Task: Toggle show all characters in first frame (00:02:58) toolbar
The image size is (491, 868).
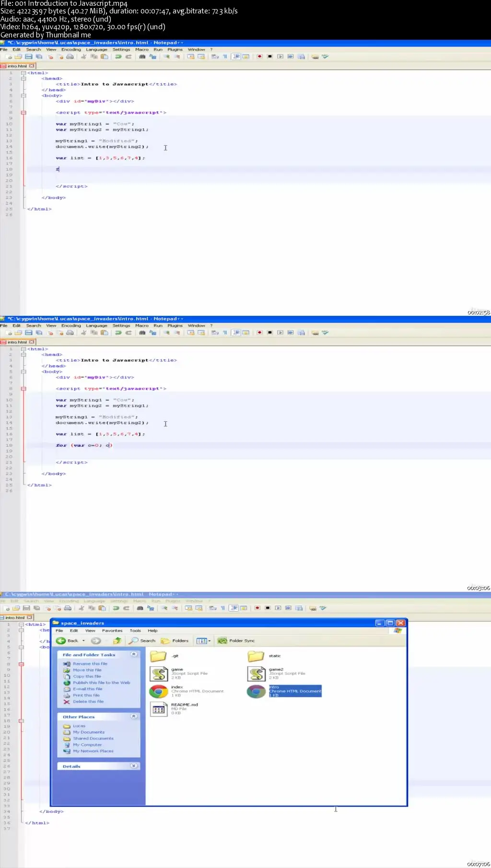Action: point(224,57)
